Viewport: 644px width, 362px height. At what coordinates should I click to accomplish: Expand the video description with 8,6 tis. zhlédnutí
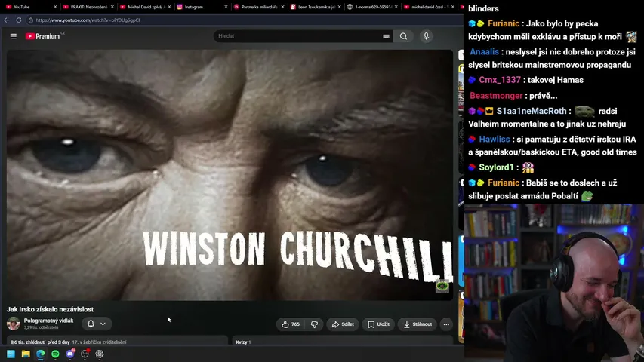(x=117, y=341)
